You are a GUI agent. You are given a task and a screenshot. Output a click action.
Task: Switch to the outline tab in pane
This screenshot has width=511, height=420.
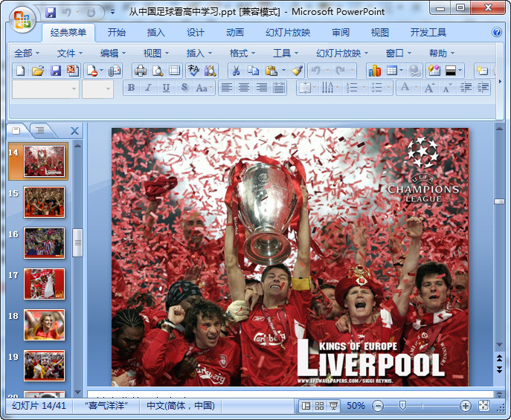40,131
